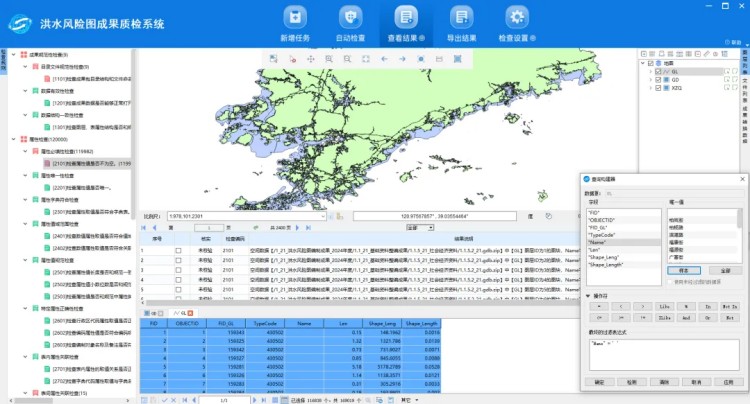
Task: Collapse the 属性检查 tree group
Action: click(11, 139)
